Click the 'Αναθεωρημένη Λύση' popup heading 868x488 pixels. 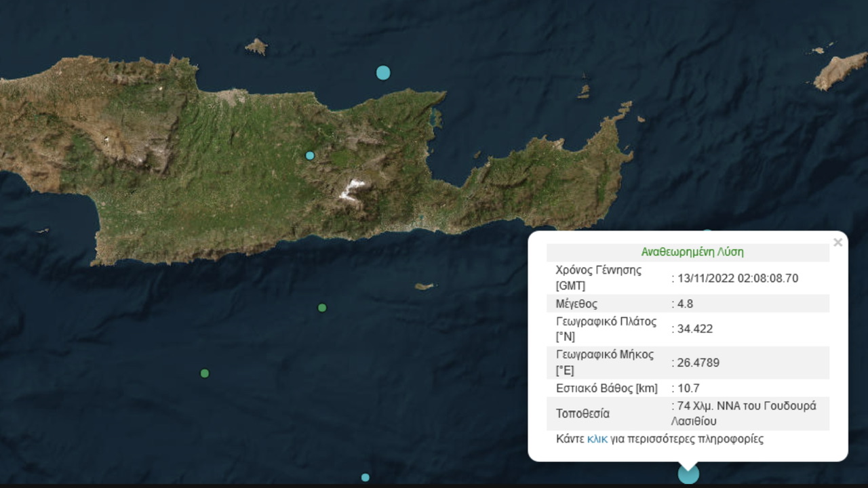point(692,252)
